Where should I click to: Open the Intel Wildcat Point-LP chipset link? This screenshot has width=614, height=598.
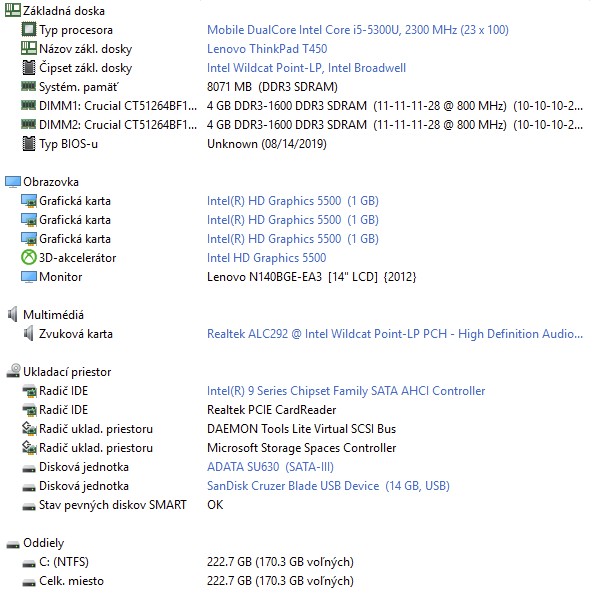click(306, 68)
